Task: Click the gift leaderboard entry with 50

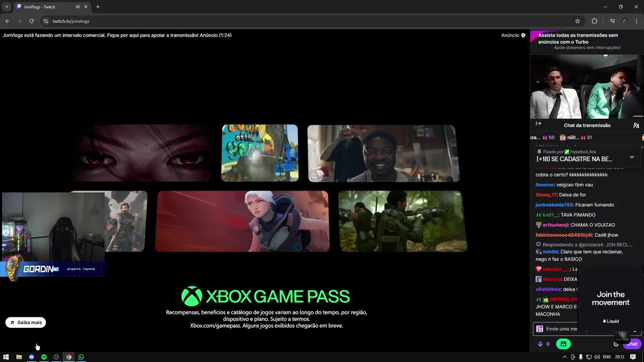Action: tap(542, 137)
